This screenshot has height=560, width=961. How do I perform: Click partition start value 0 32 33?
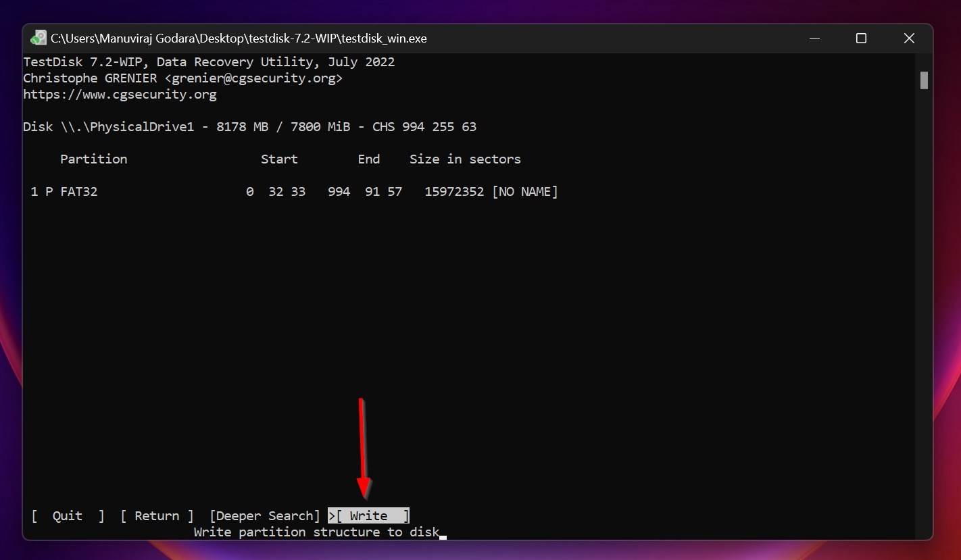pyautogui.click(x=276, y=191)
